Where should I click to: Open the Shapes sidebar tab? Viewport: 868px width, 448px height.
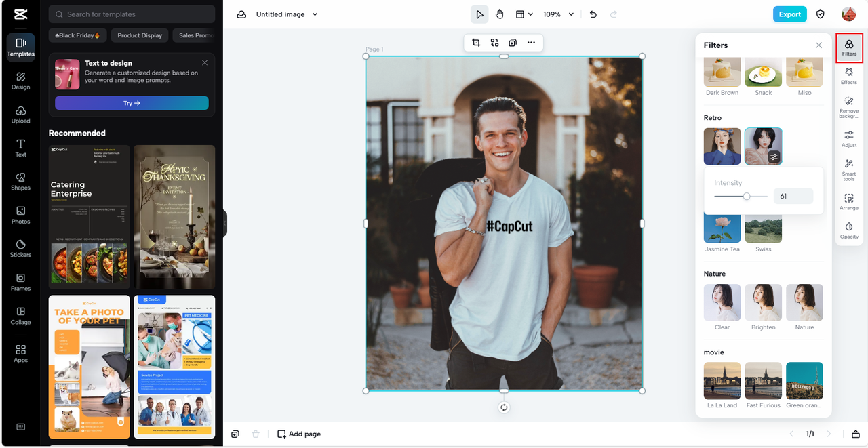click(20, 182)
